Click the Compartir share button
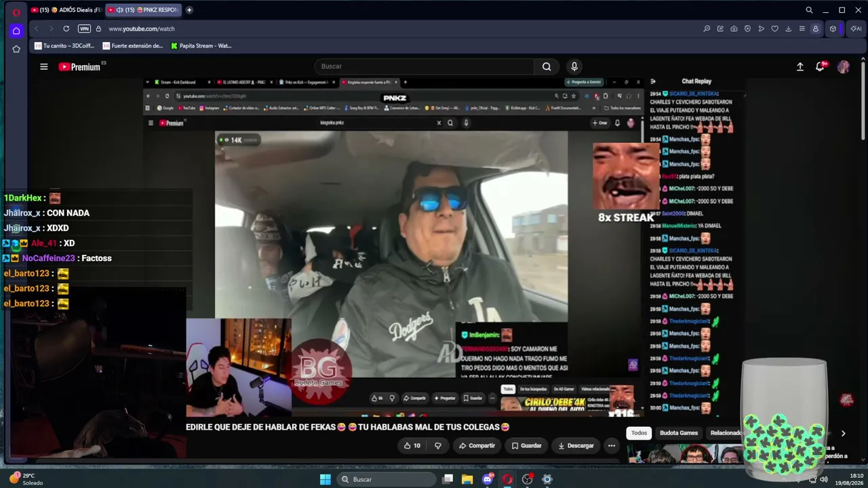The width and height of the screenshot is (868, 488). (x=477, y=445)
